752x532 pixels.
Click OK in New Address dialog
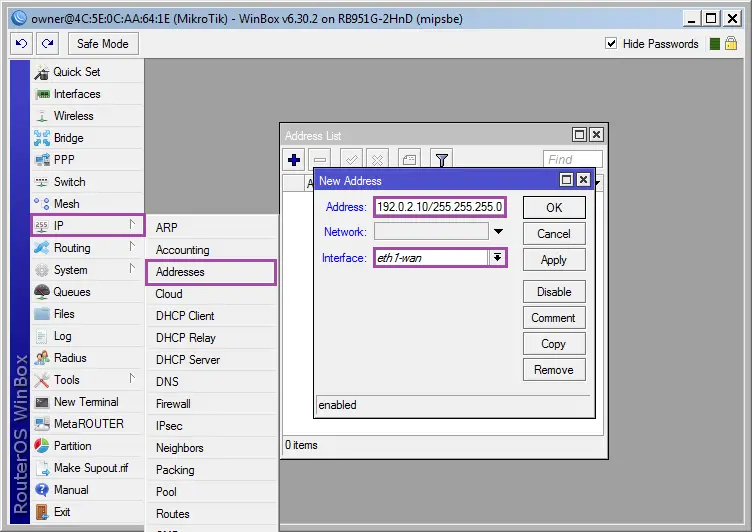554,208
